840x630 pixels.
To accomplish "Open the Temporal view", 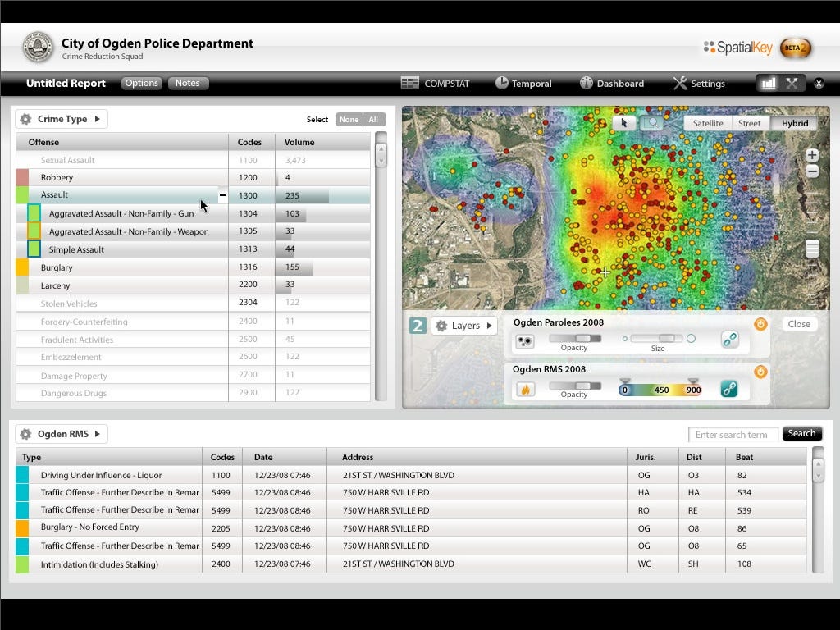I will coord(523,84).
